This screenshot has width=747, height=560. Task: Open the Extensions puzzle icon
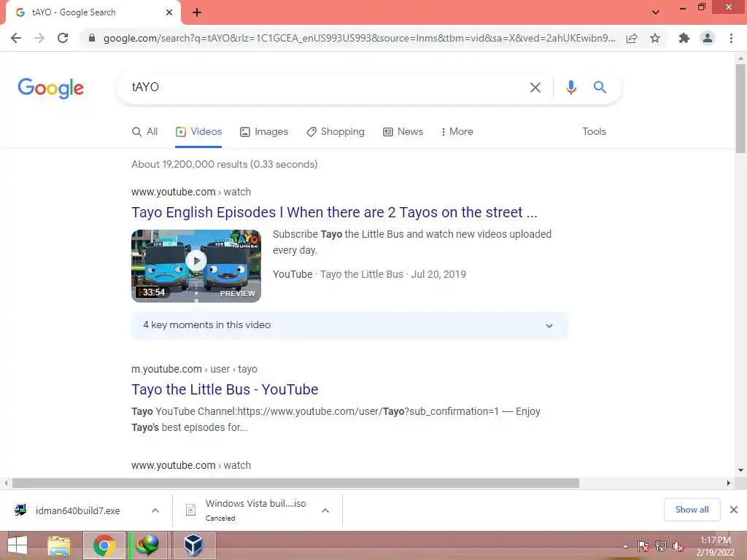(684, 38)
